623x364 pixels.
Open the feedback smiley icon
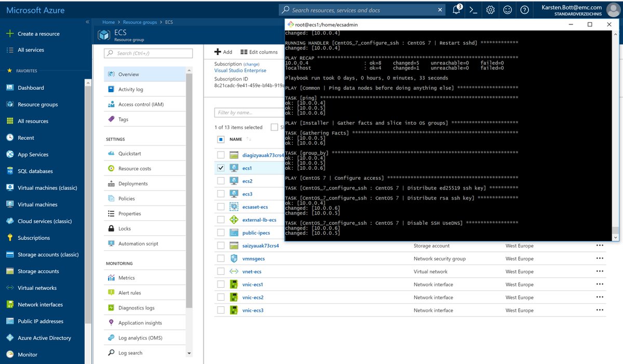507,9
